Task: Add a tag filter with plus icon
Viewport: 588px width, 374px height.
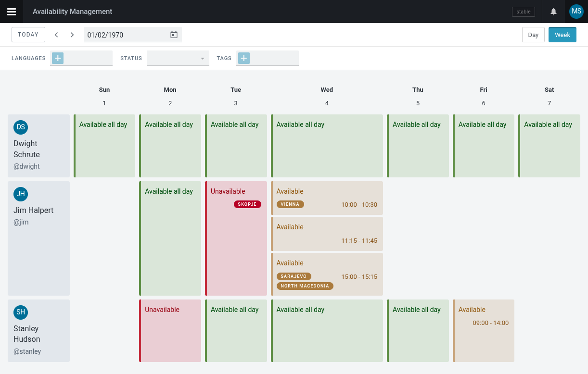Action: tap(244, 58)
